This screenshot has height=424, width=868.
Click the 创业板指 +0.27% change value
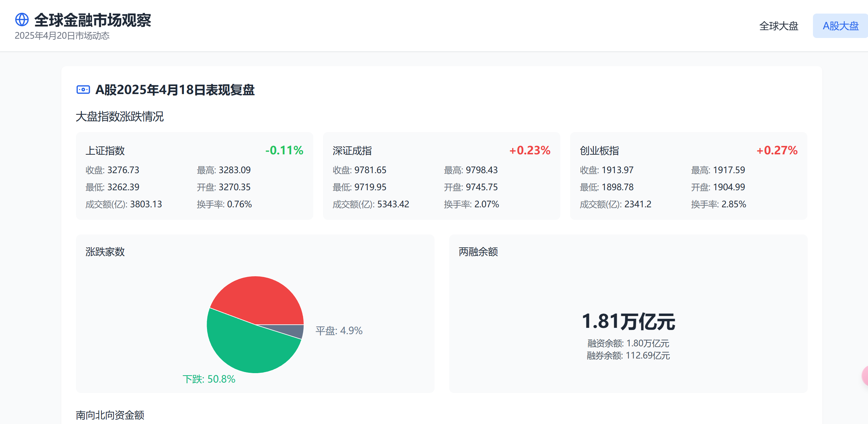(x=777, y=150)
